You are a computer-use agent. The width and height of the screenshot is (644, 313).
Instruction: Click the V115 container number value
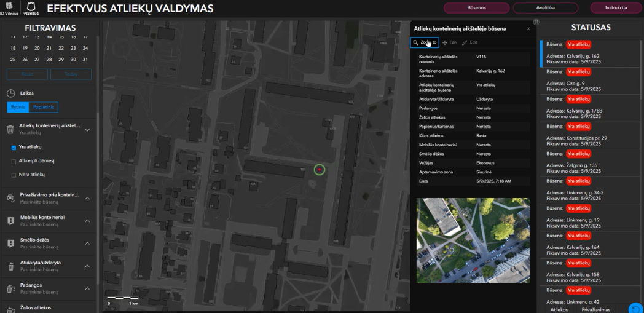481,57
